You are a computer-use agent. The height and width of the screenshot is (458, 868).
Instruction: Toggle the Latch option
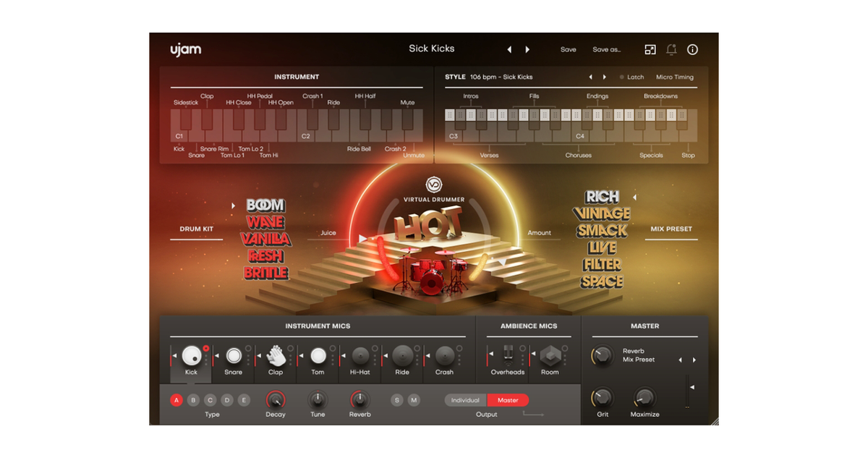[x=631, y=77]
